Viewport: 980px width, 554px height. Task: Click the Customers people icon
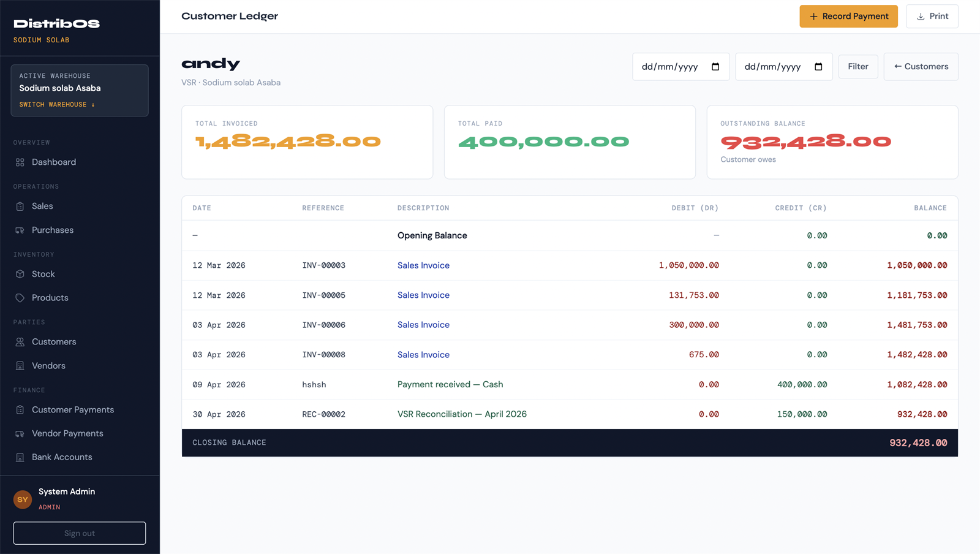pos(20,342)
